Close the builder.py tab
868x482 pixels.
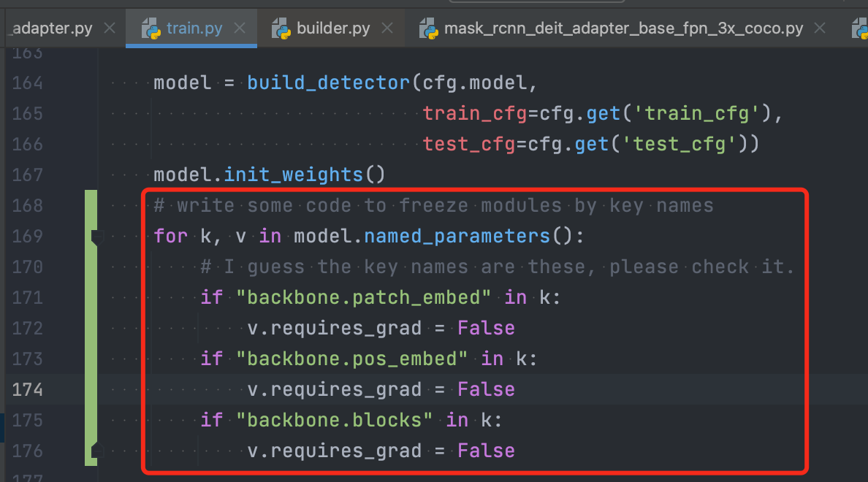(x=387, y=28)
